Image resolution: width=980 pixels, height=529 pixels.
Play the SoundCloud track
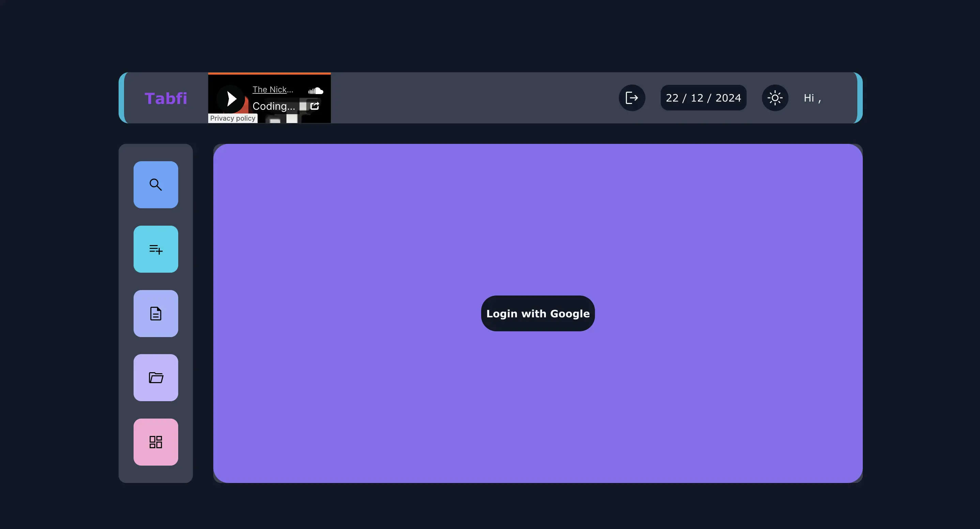click(231, 99)
